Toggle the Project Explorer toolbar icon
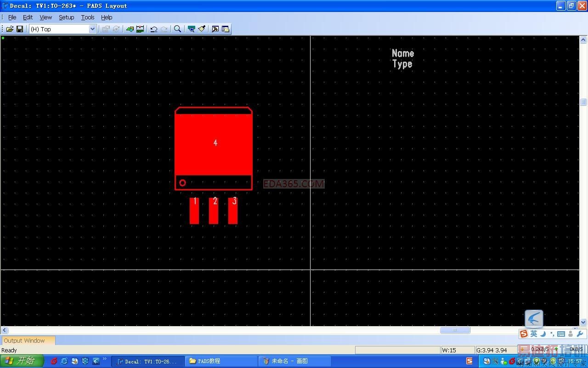Screen dimensions: 588x368 (x=226, y=29)
